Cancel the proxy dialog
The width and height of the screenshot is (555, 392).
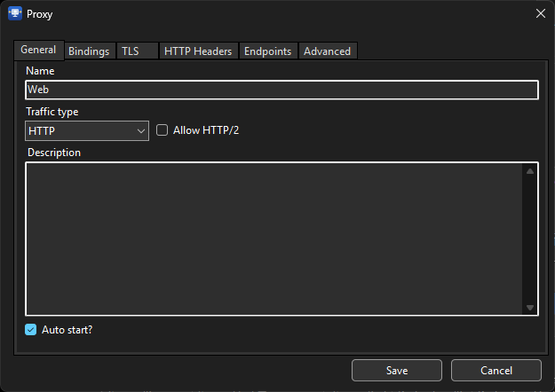[496, 371]
